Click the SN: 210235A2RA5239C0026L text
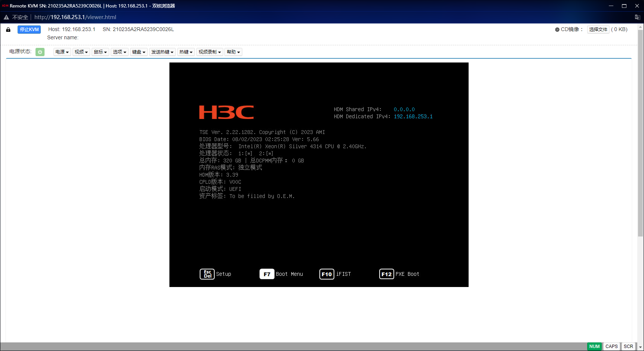 138,30
